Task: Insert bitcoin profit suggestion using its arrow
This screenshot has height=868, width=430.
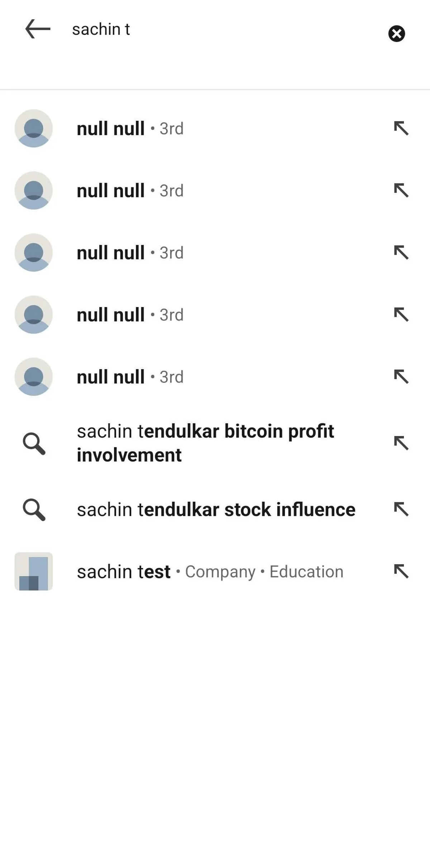Action: tap(401, 443)
